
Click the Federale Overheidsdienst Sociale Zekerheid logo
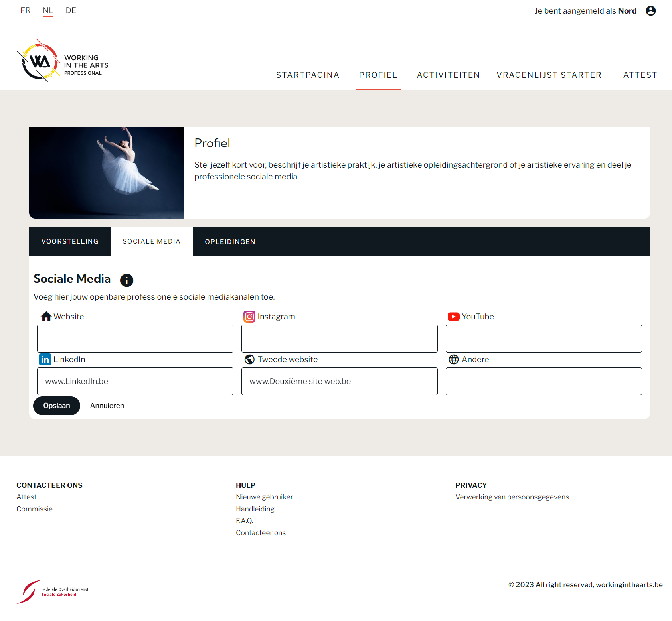pos(53,591)
